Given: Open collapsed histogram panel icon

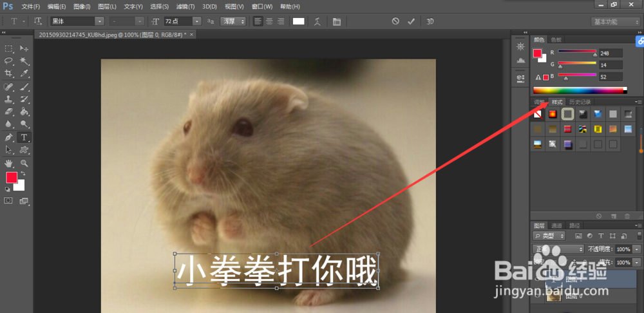Looking at the screenshot, I should point(521,61).
